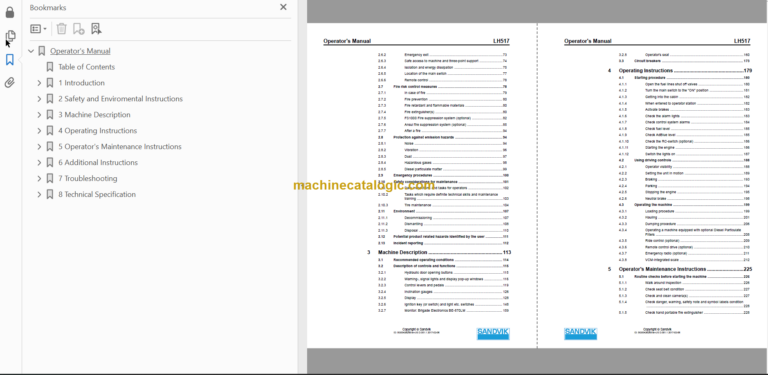Jump to 2 Safety and Enviromental Instructions
Screen dimensions: 768x375
[x=120, y=99]
